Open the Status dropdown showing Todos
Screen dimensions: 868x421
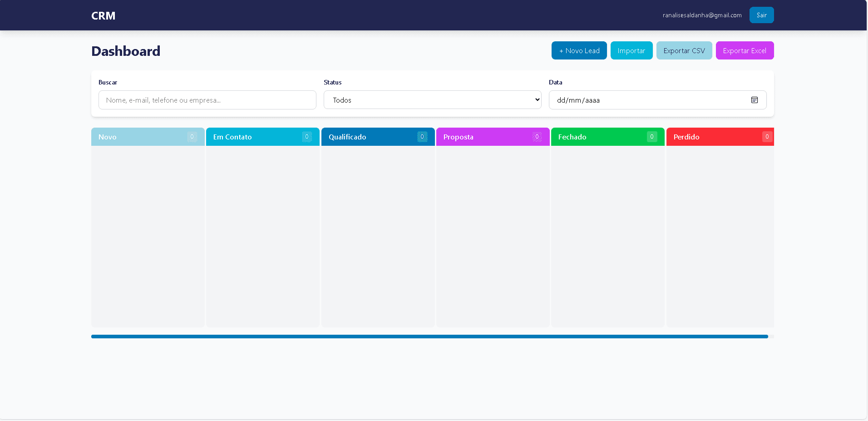tap(432, 99)
